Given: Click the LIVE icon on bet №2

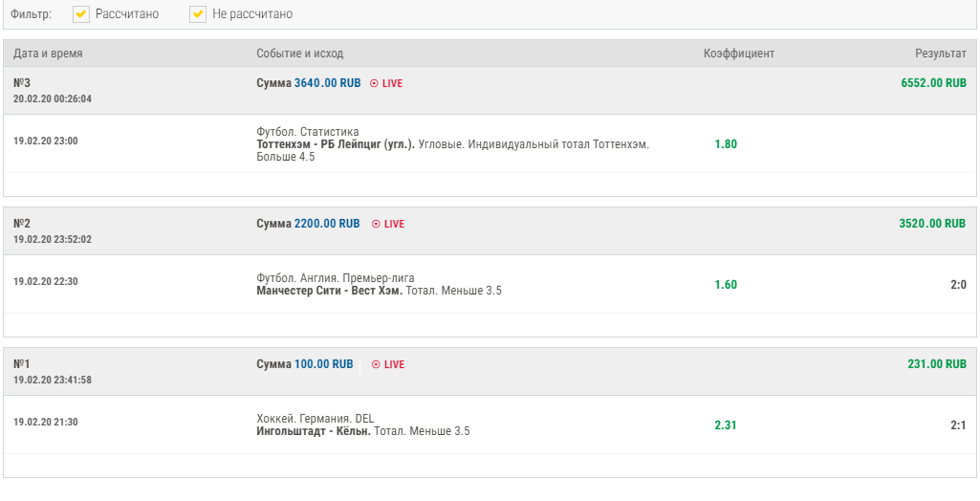Looking at the screenshot, I should (x=377, y=224).
